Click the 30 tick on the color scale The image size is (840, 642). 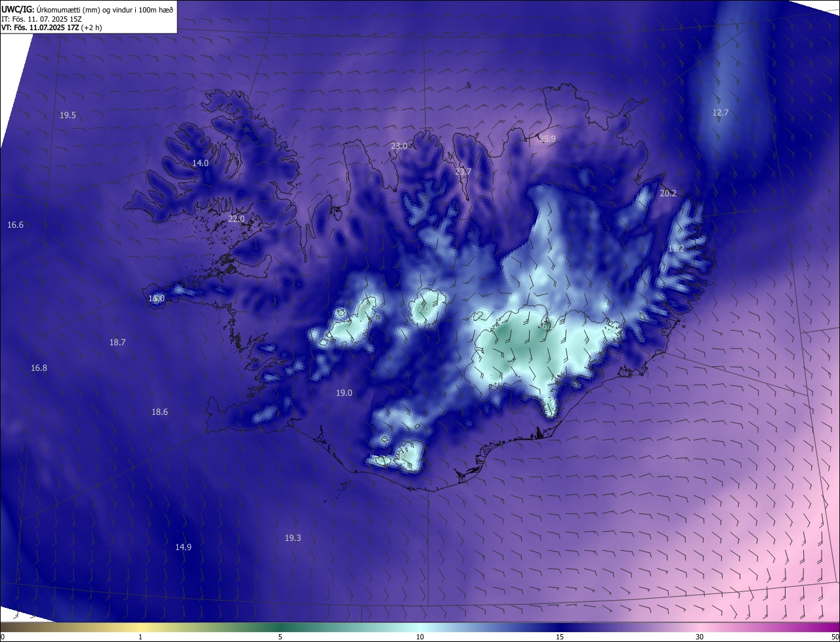700,637
